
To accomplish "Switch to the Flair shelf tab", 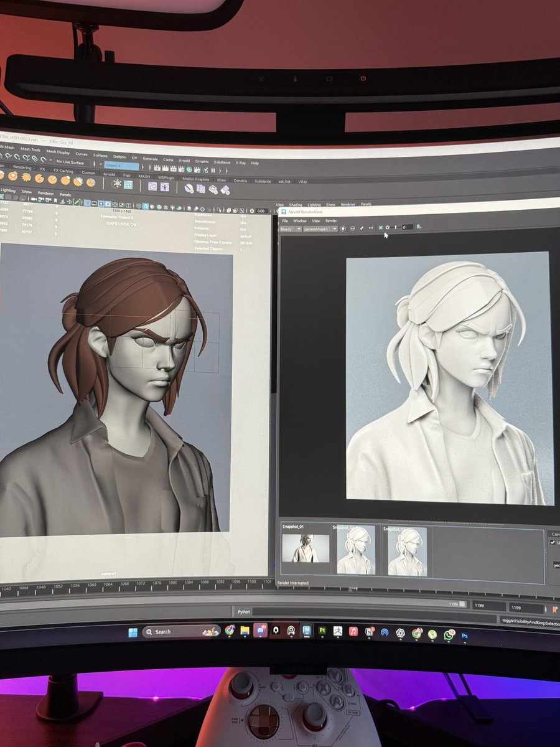I will [x=126, y=175].
